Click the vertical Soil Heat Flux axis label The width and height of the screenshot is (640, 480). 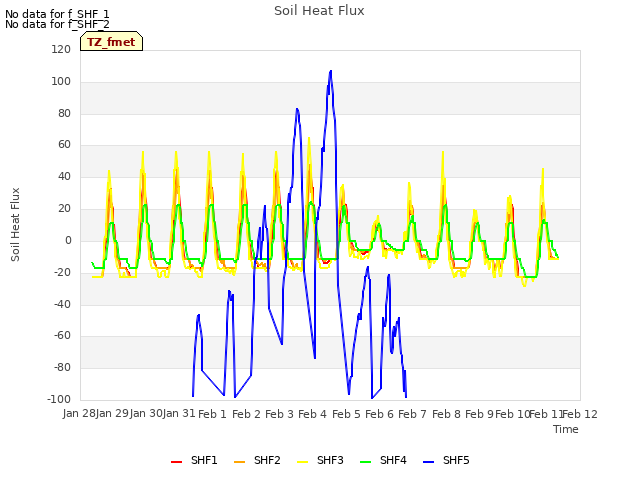click(x=15, y=224)
